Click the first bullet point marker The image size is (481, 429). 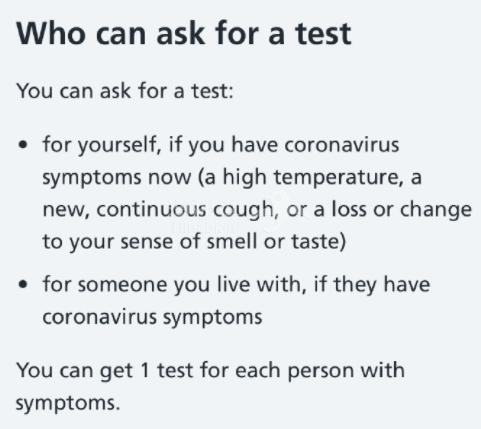click(x=23, y=145)
